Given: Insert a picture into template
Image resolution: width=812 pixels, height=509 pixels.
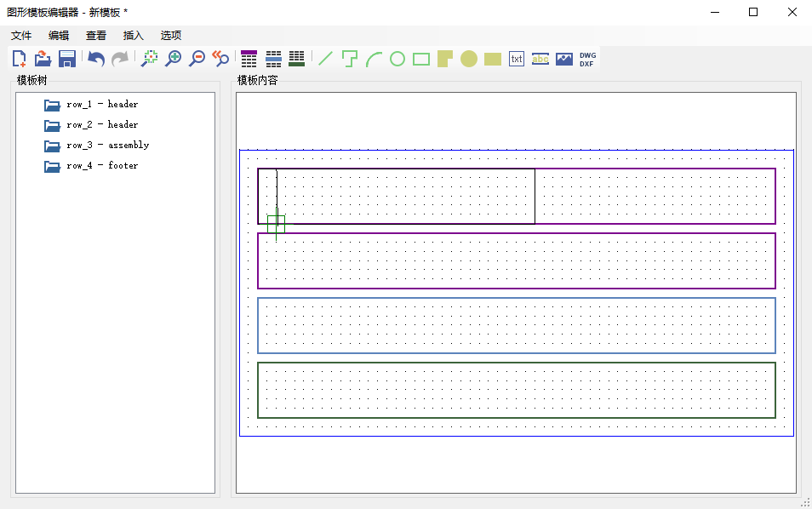Looking at the screenshot, I should click(564, 59).
